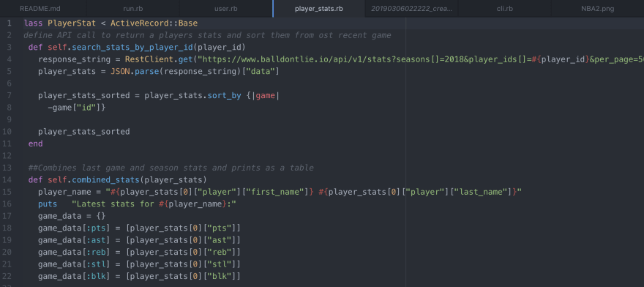644x287 pixels.
Task: Click 'game_data = {}' on line 17
Action: [72, 216]
